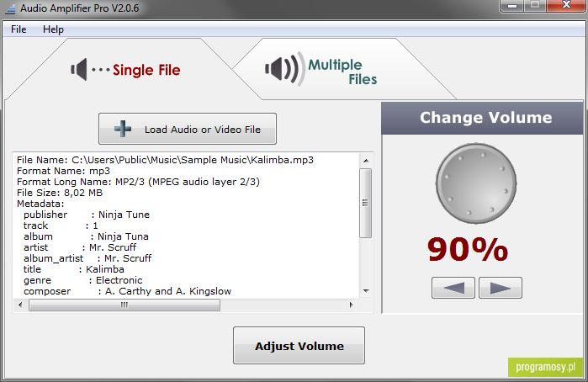
Task: Click the Format Long Name line
Action: [x=138, y=182]
